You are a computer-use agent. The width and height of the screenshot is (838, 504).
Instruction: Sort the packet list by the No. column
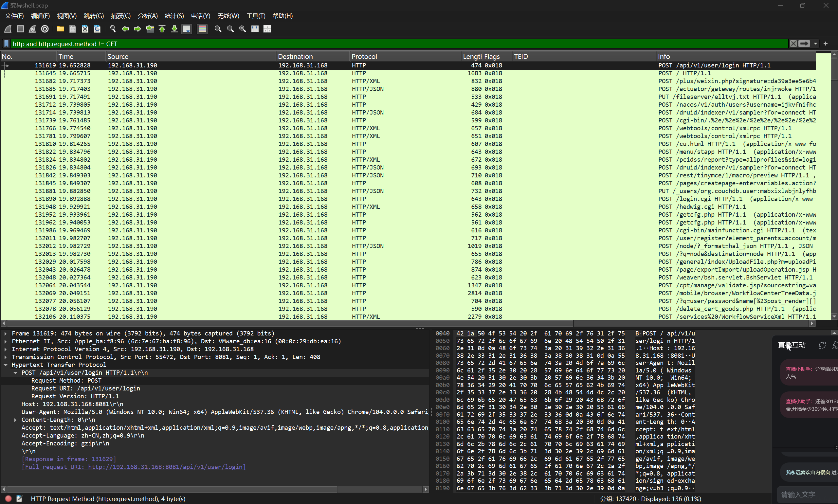pos(28,56)
